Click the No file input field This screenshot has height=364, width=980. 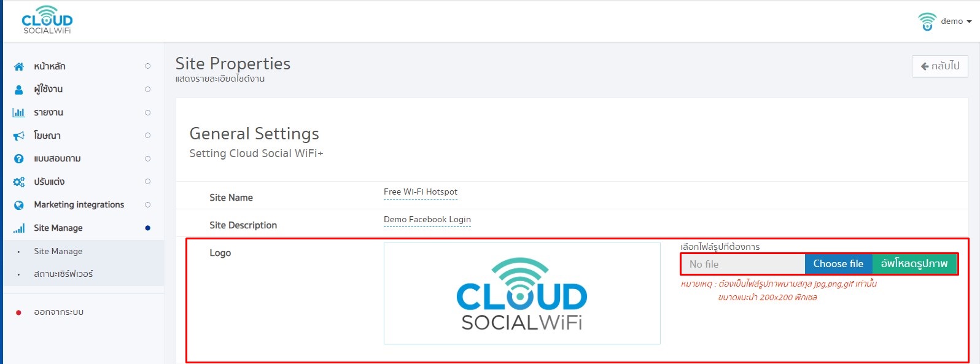pyautogui.click(x=743, y=264)
